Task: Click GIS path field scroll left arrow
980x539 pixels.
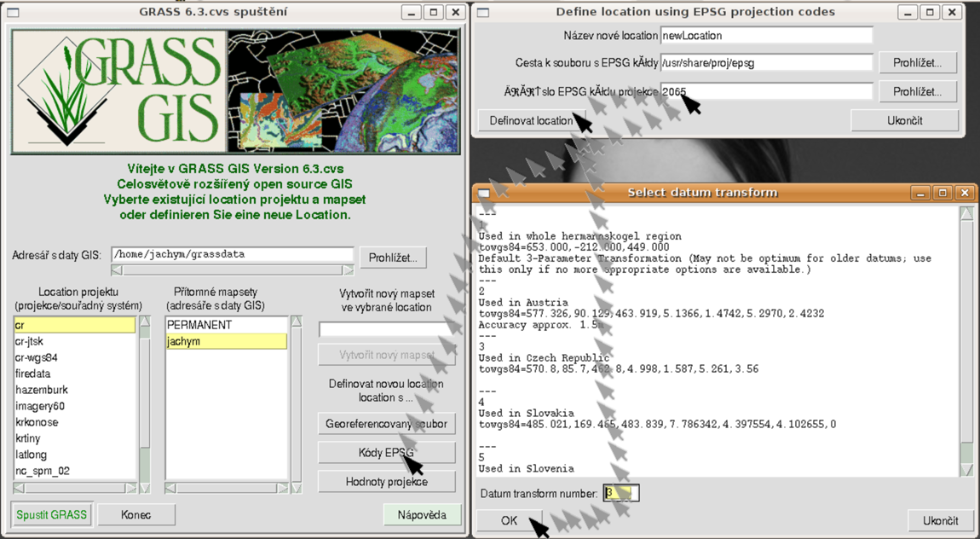Action: pos(116,270)
